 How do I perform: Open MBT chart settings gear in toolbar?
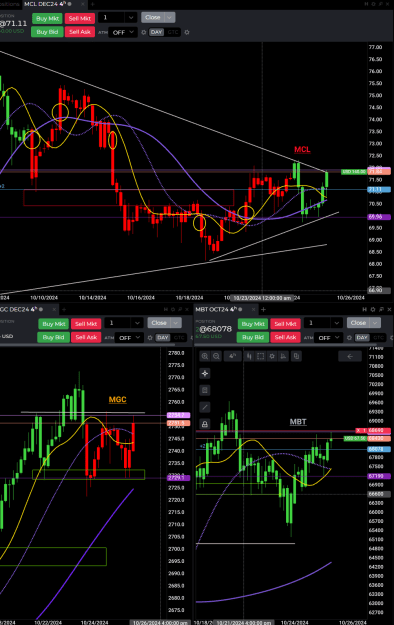click(272, 356)
